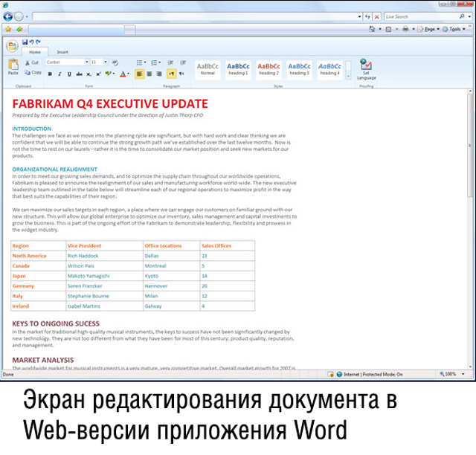Increase the paragraph indent
Screen dimensions: 476x455
click(183, 62)
